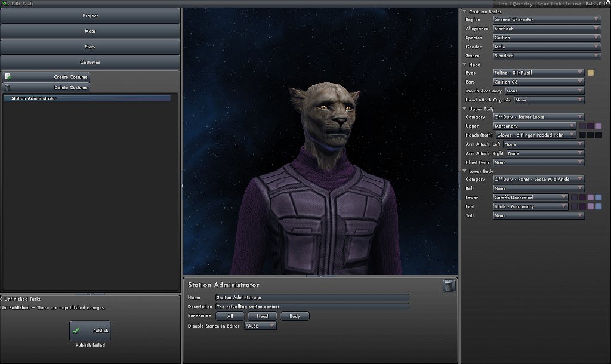This screenshot has height=364, width=611.
Task: Click the blue Feet color swatch
Action: click(598, 206)
